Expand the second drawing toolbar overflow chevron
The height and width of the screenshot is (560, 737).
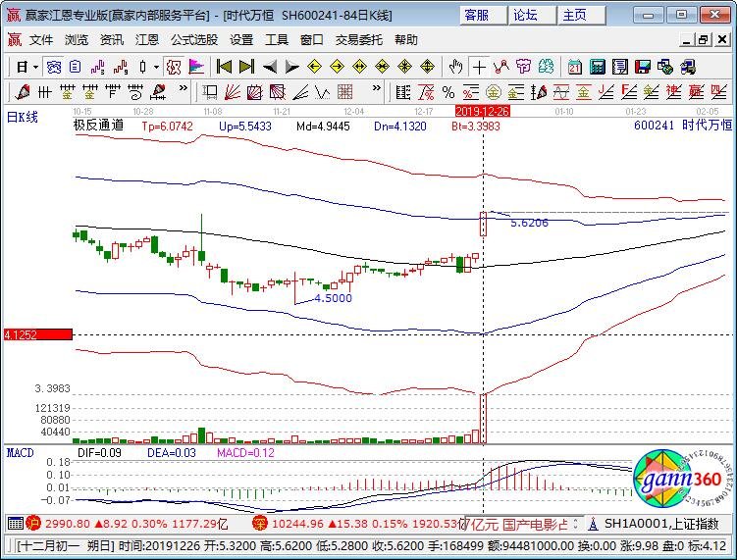click(376, 88)
